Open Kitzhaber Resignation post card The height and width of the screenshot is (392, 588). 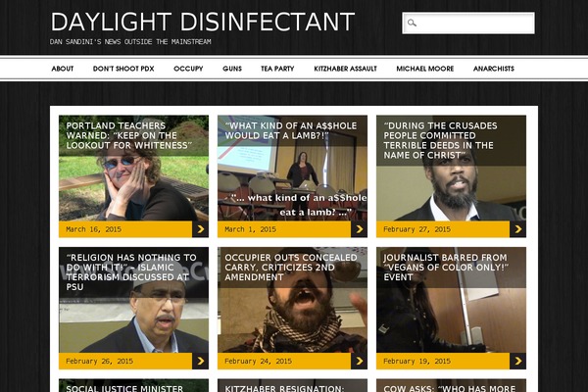(x=292, y=385)
